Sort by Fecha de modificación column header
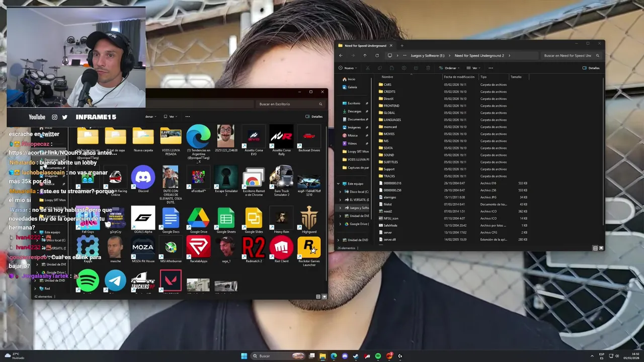The width and height of the screenshot is (644, 362). pos(459,77)
